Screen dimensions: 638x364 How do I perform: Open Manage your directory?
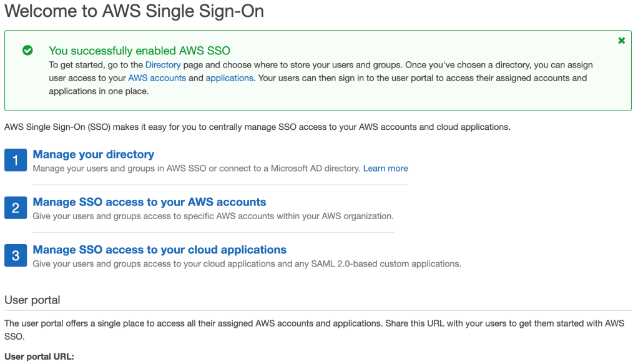[x=93, y=154]
